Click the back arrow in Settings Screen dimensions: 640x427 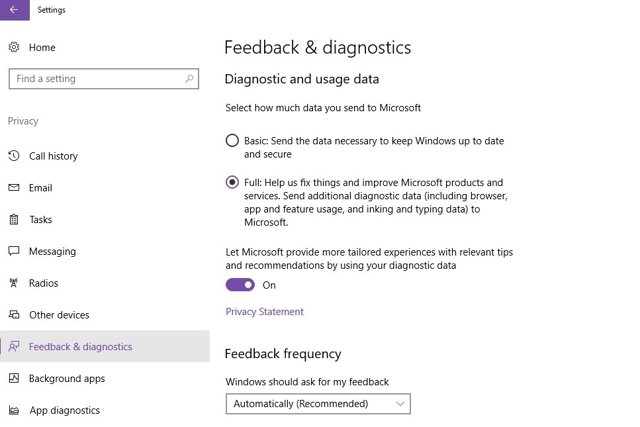click(14, 10)
